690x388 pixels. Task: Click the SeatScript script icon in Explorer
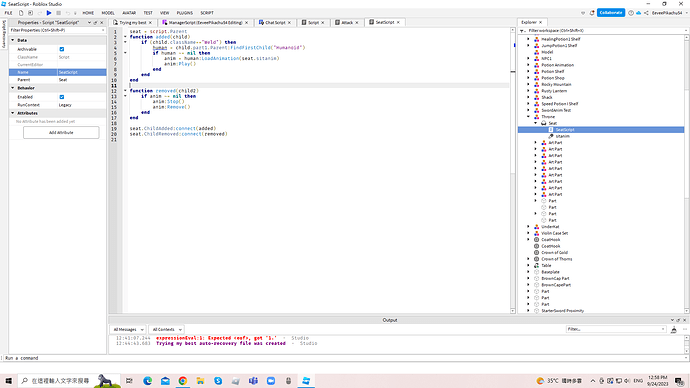551,130
